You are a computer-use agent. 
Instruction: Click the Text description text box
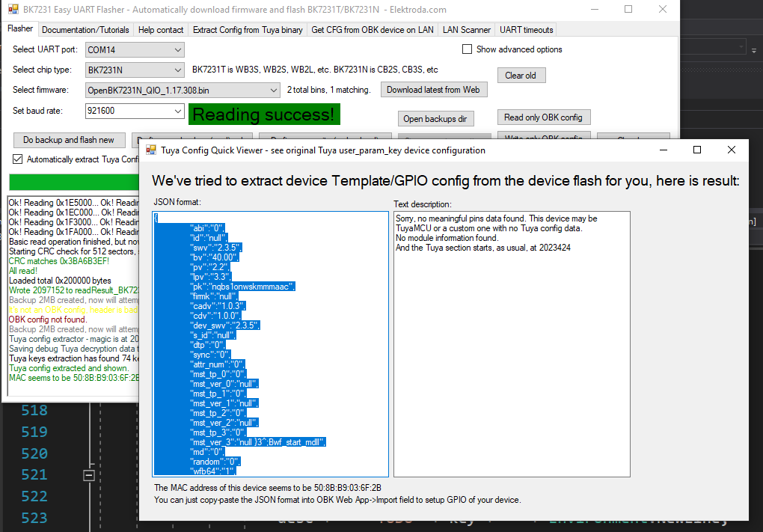512,343
